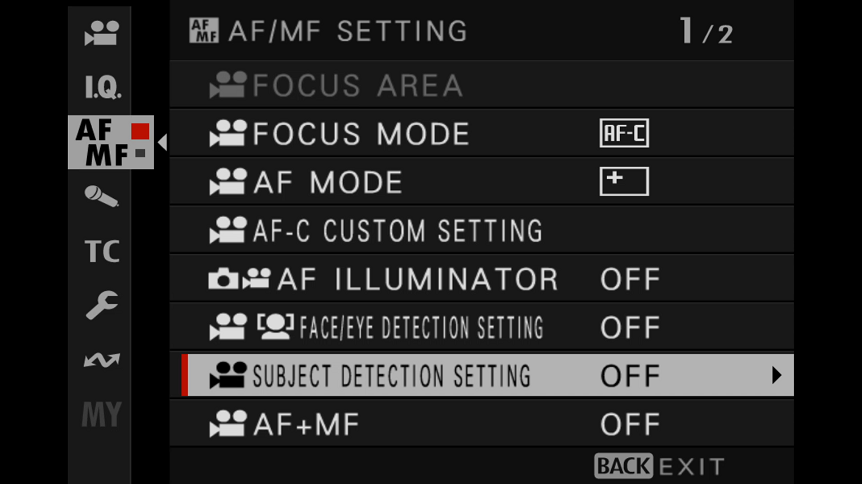
Task: Open the movie settings camera tab
Action: 102,33
